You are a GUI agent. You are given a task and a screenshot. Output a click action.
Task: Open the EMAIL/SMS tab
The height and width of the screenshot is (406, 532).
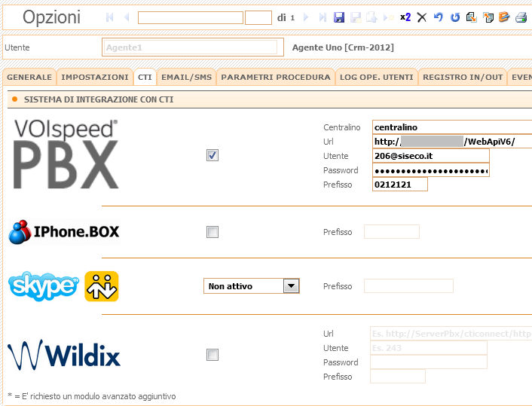coord(186,77)
